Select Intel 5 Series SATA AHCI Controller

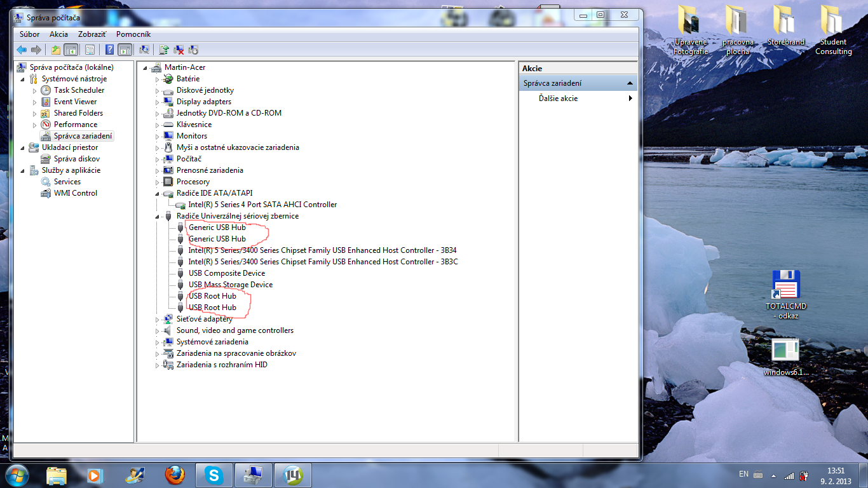(x=262, y=205)
